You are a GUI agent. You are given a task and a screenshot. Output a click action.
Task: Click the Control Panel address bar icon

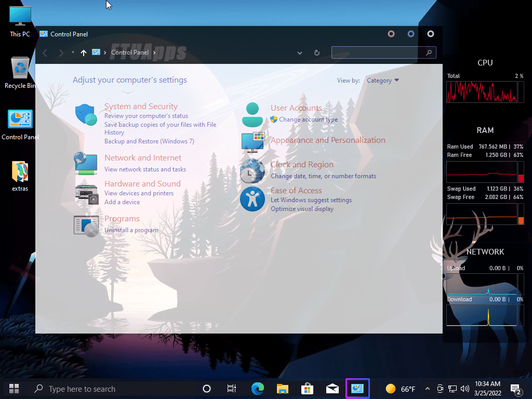tap(96, 52)
